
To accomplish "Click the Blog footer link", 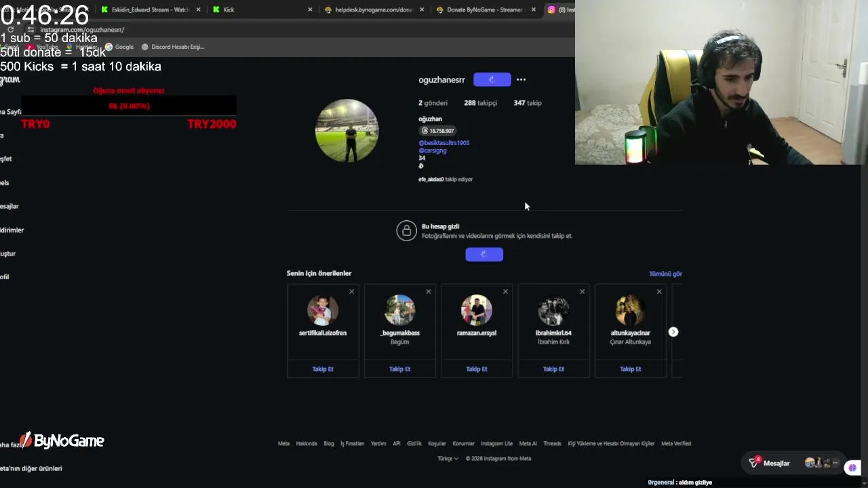I will (329, 443).
